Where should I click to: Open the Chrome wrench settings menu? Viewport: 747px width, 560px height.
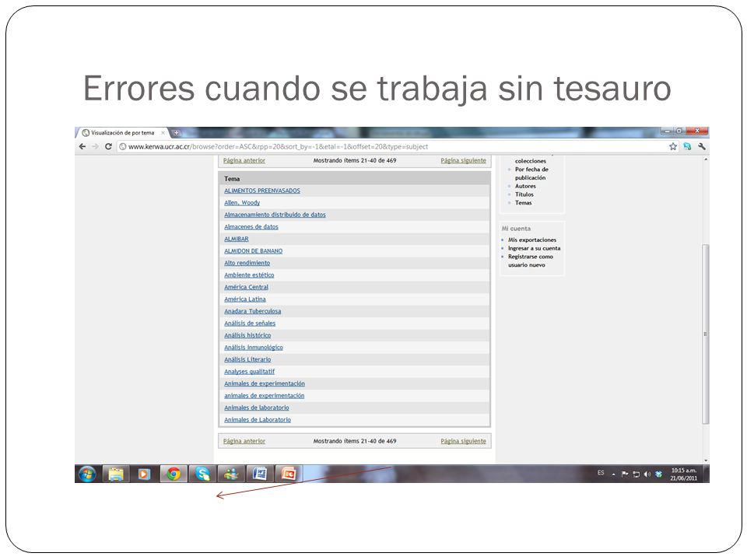(701, 147)
